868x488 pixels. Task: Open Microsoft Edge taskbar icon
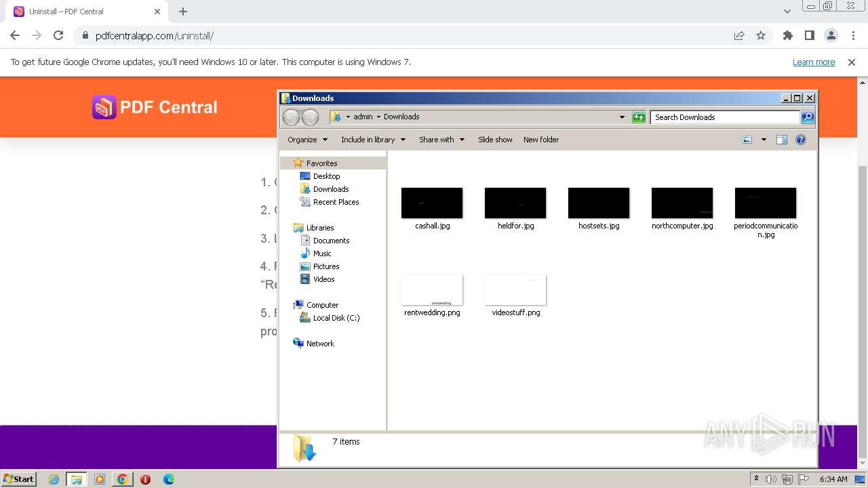(x=169, y=479)
